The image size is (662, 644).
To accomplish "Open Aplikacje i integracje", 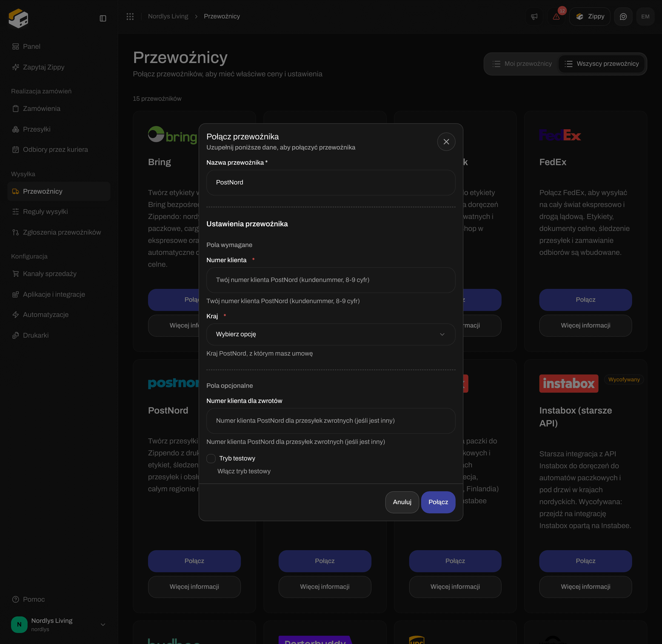I will point(59,294).
